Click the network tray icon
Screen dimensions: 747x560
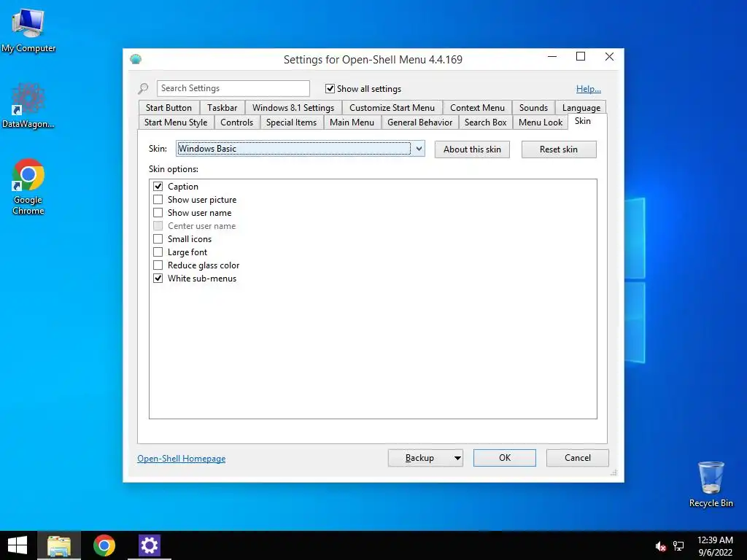coord(678,546)
